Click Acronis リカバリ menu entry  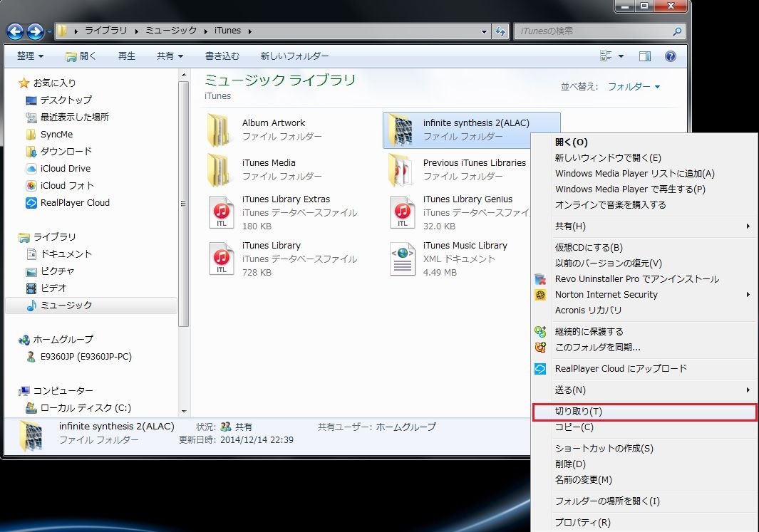[x=645, y=311]
